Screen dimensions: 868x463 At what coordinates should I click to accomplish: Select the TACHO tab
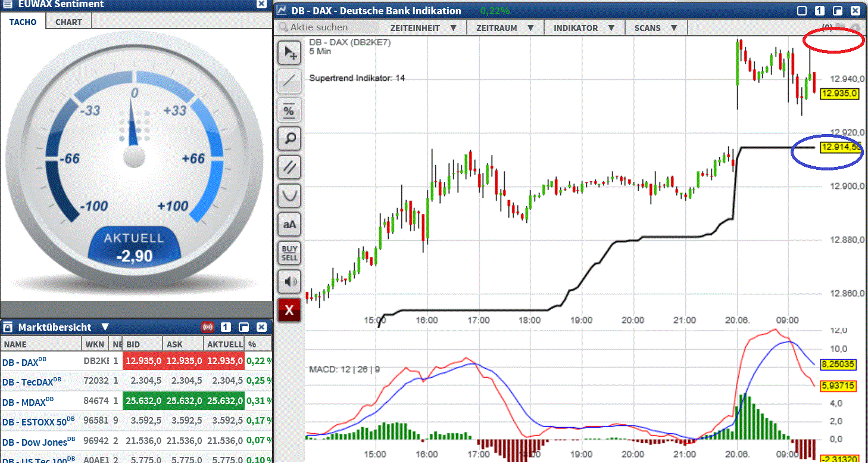[x=23, y=21]
